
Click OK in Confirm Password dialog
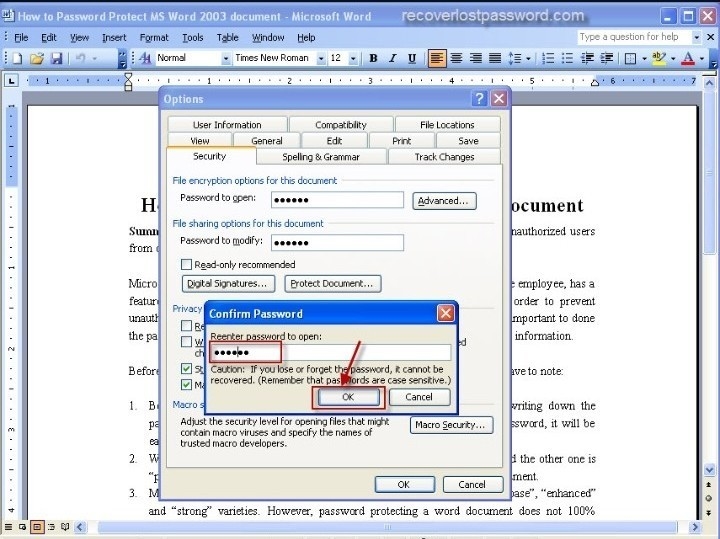(x=348, y=397)
